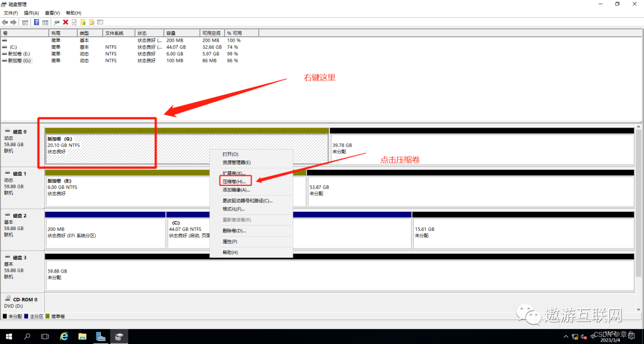Click the list settings icon at toolbar end

(x=100, y=22)
